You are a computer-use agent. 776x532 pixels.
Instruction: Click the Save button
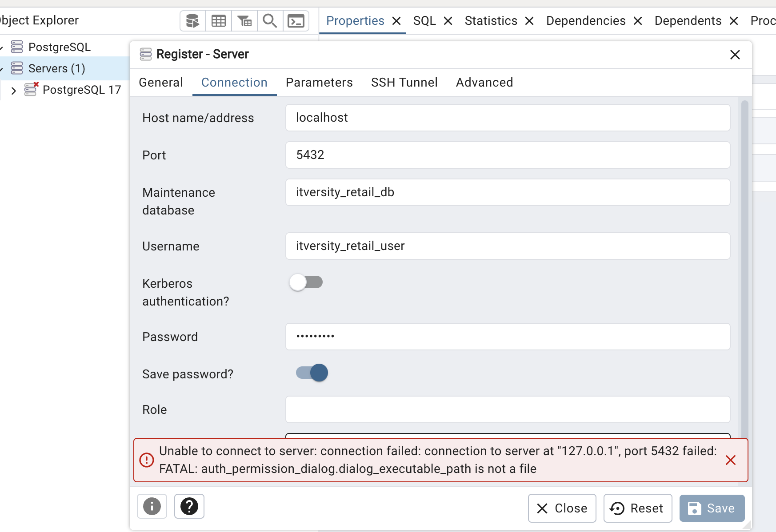click(x=712, y=508)
